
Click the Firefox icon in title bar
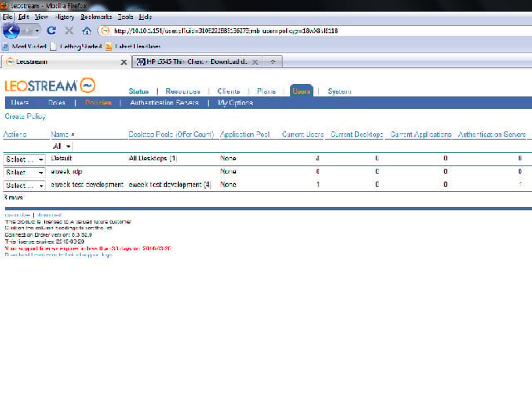4,6
